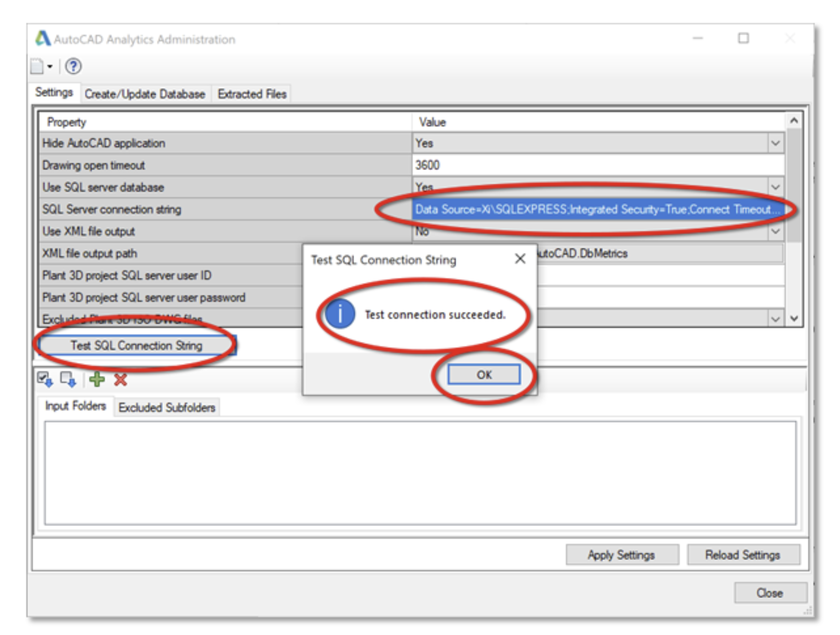Click the property grid scrollbar thumb
The width and height of the screenshot is (840, 635).
[x=794, y=185]
